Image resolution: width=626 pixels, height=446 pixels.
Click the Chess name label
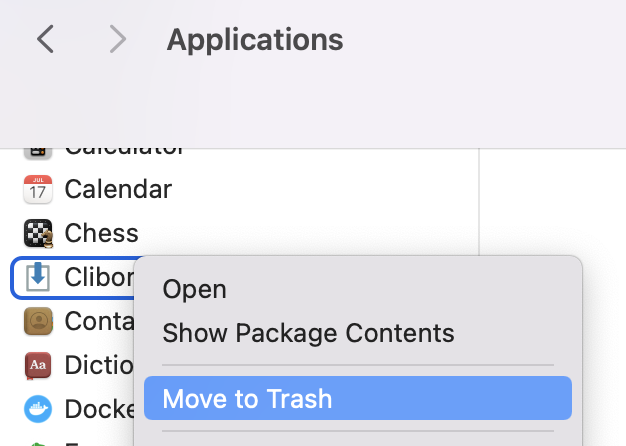point(101,233)
